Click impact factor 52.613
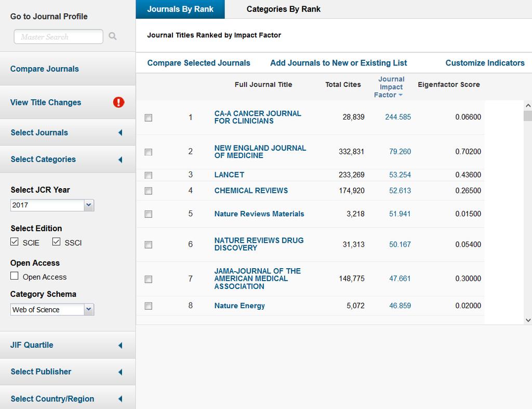 click(x=400, y=190)
